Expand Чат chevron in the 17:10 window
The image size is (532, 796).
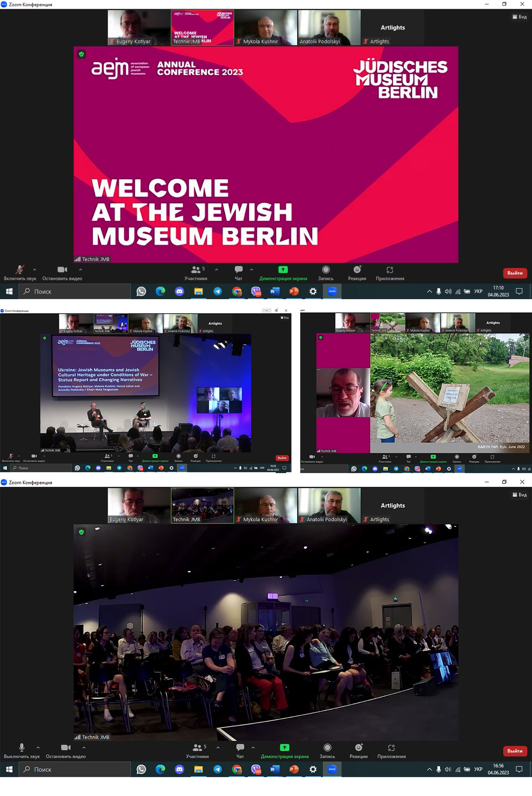[252, 270]
